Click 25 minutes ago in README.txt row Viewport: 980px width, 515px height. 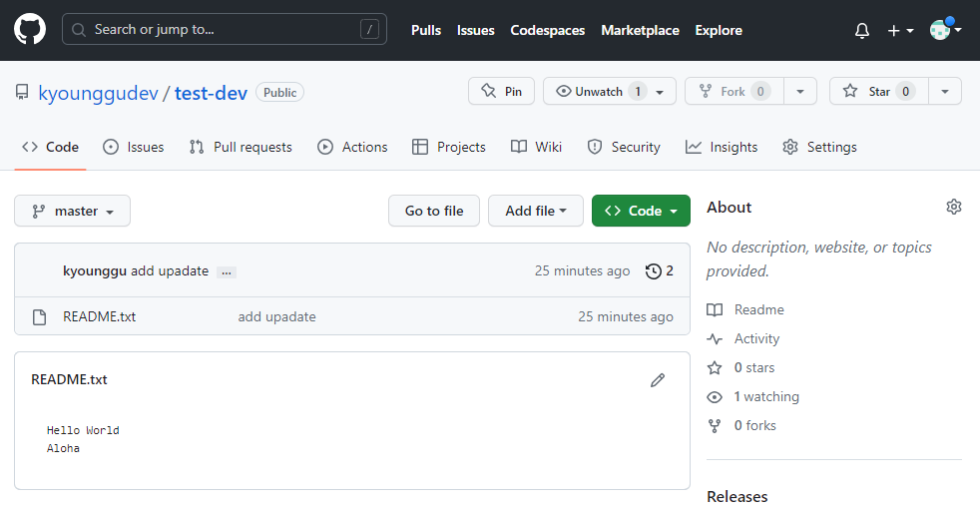pos(626,316)
